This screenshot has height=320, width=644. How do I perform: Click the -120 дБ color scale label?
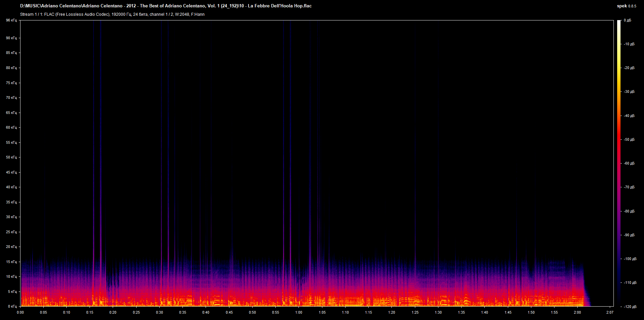[x=630, y=307]
